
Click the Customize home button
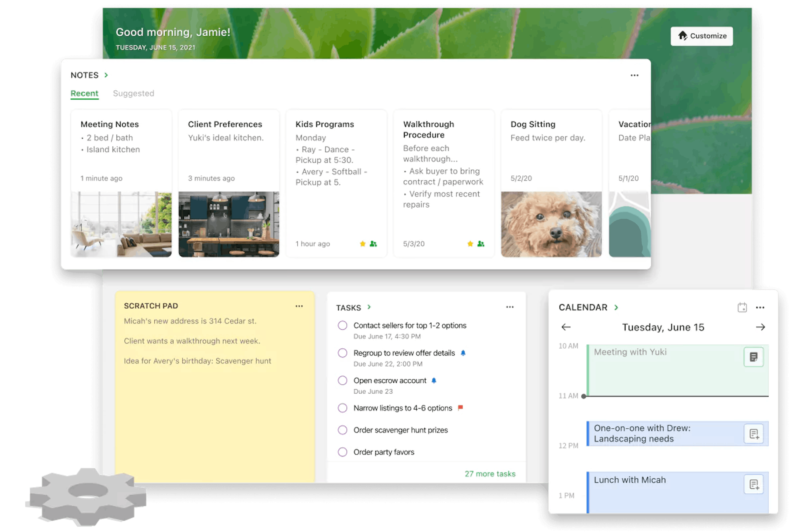click(701, 36)
